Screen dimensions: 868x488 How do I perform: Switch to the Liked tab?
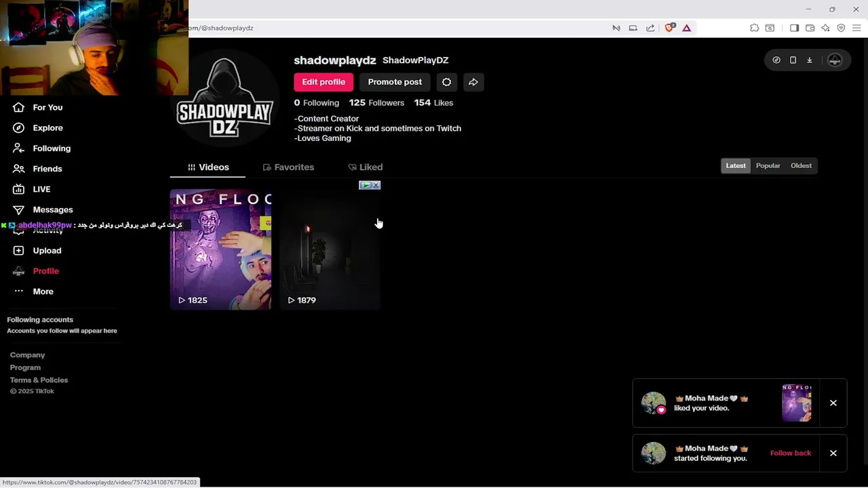pyautogui.click(x=365, y=167)
